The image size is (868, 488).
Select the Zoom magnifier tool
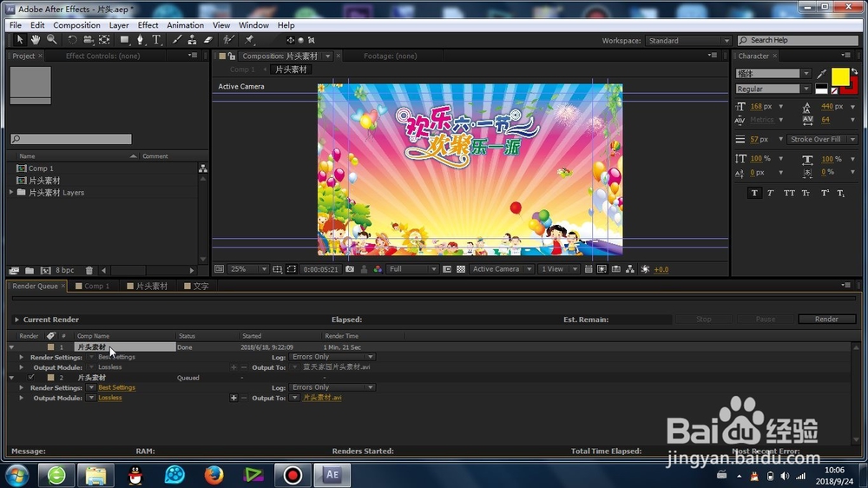51,40
